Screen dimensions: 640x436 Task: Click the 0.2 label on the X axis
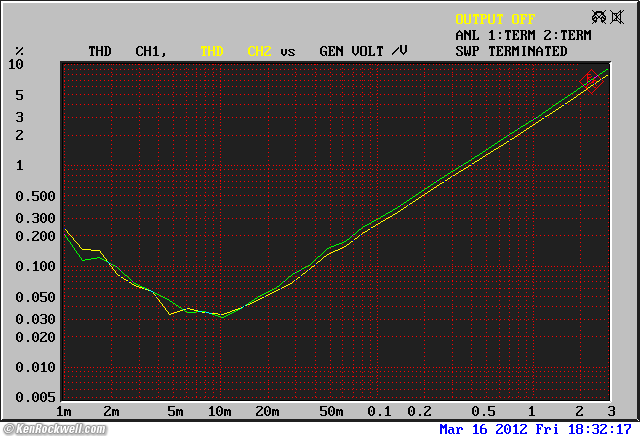pyautogui.click(x=419, y=412)
